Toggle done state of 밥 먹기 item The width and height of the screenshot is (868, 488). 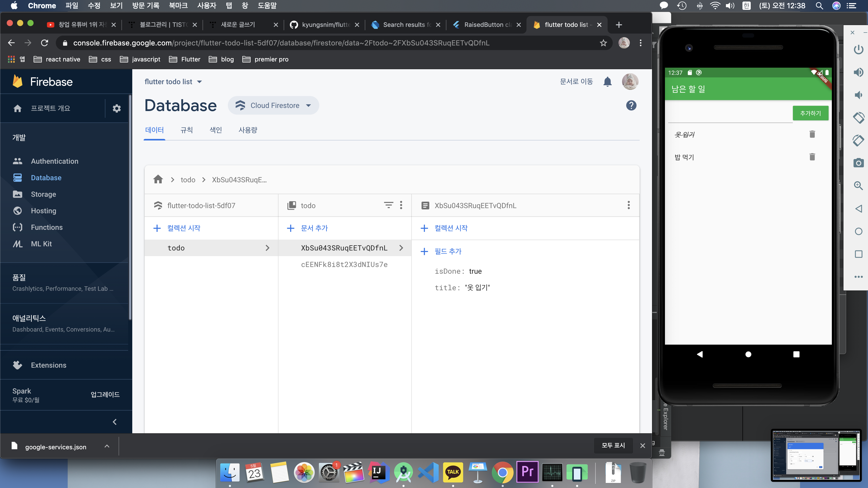[684, 157]
